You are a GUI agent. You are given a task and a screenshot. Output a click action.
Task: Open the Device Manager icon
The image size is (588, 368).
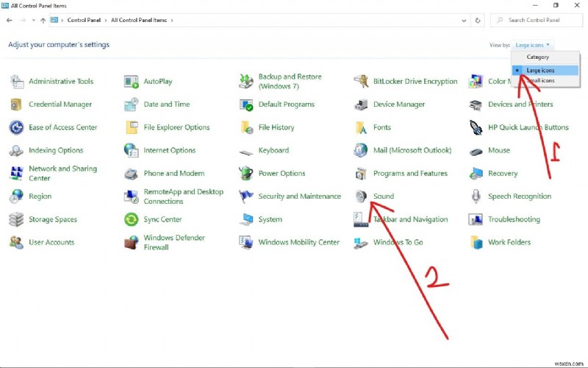point(361,105)
